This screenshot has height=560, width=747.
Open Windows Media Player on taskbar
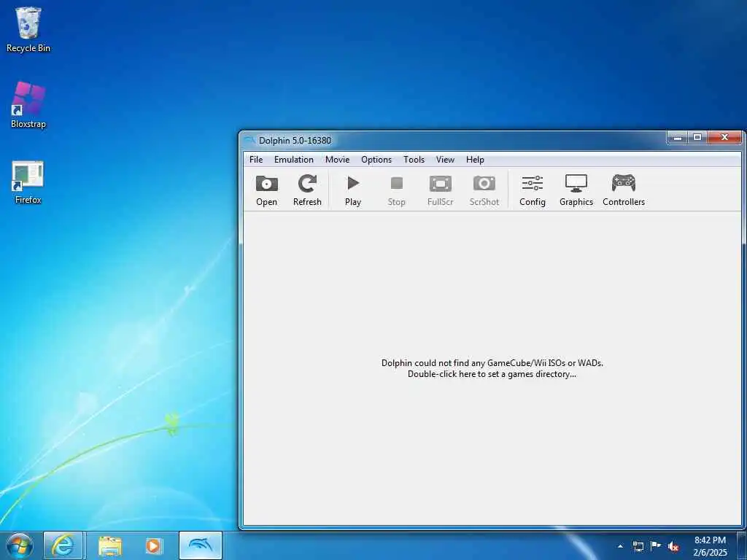153,545
